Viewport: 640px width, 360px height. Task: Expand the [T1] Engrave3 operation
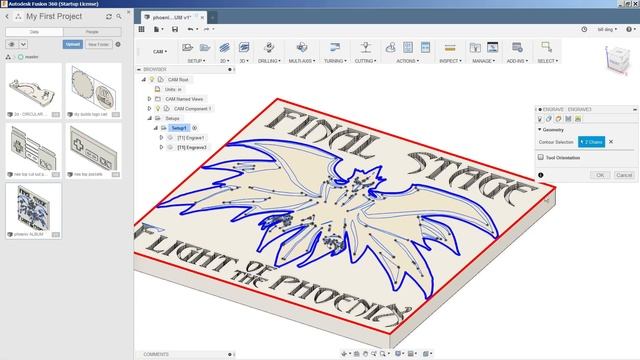(161, 147)
